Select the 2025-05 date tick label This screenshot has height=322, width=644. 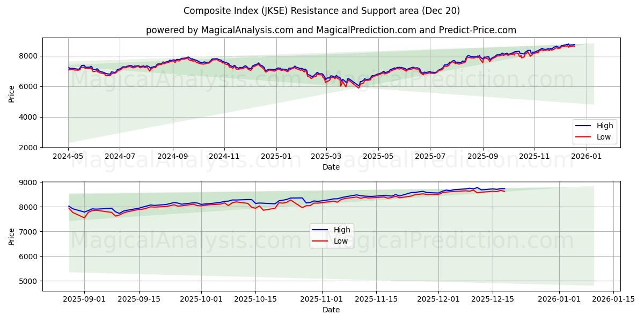pos(379,156)
